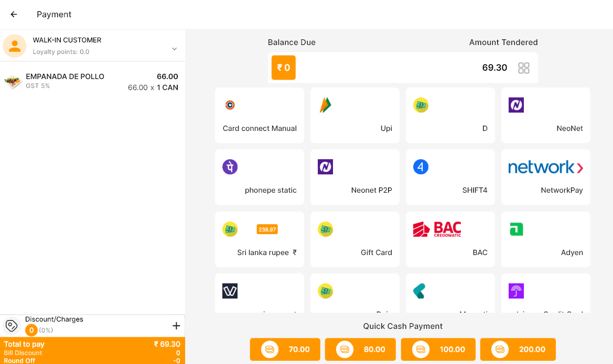The width and height of the screenshot is (613, 364).
Task: Click the BAC label text
Action: 480,252
